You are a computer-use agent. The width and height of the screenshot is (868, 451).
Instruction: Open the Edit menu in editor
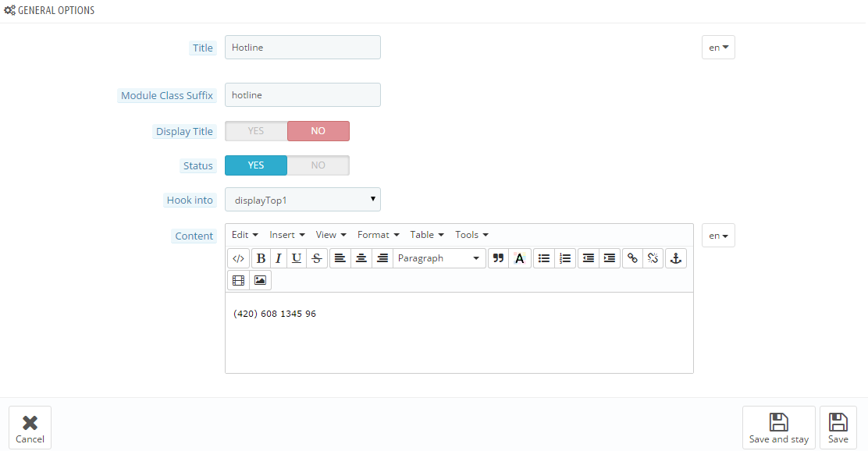(x=244, y=235)
